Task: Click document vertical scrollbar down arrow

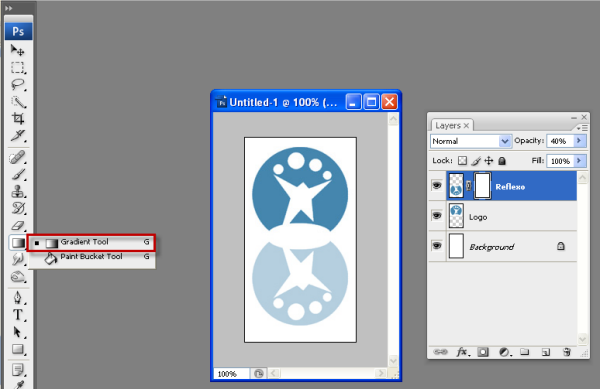Action: (393, 360)
